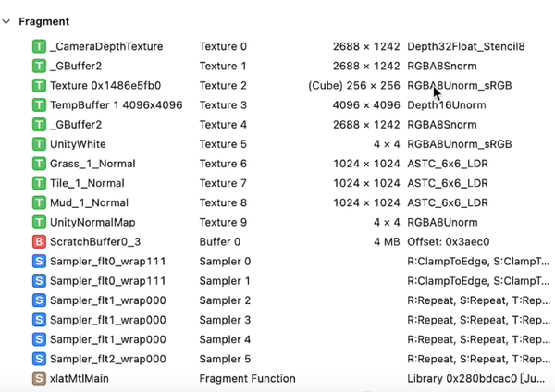Click the Texture 1 binding label
Image resolution: width=555 pixels, height=392 pixels.
(224, 67)
